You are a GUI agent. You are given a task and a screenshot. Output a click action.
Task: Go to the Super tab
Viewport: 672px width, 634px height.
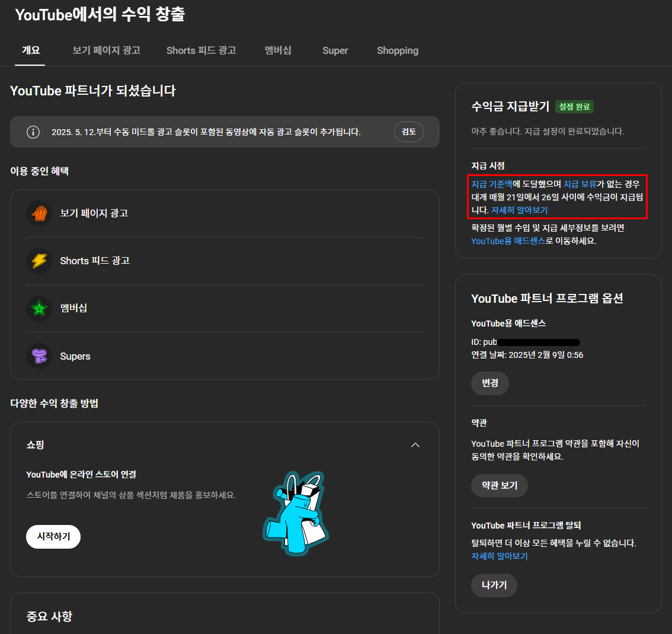335,50
